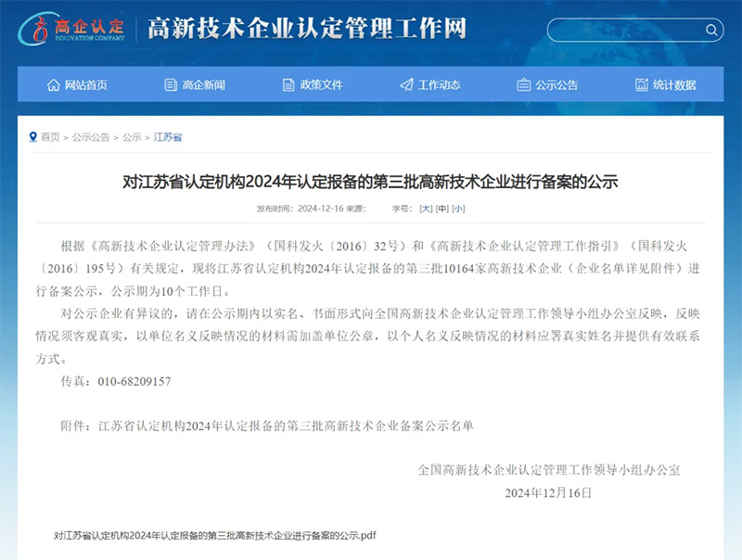Open 江苏省 breadcrumb link
742x560 pixels.
(x=168, y=137)
